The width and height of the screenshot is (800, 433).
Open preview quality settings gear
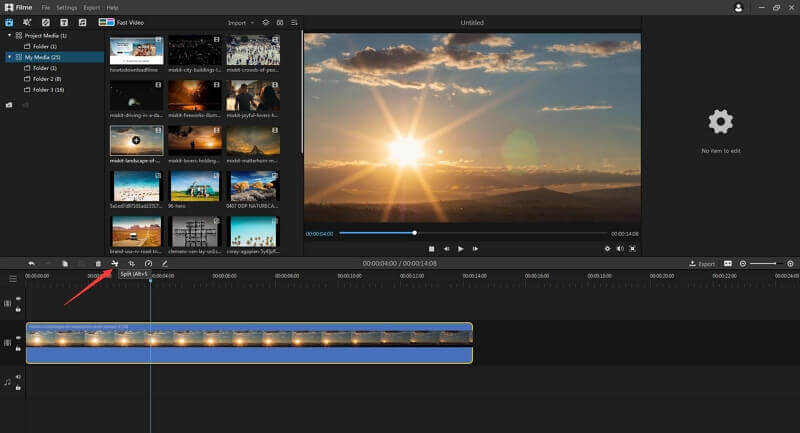click(607, 248)
